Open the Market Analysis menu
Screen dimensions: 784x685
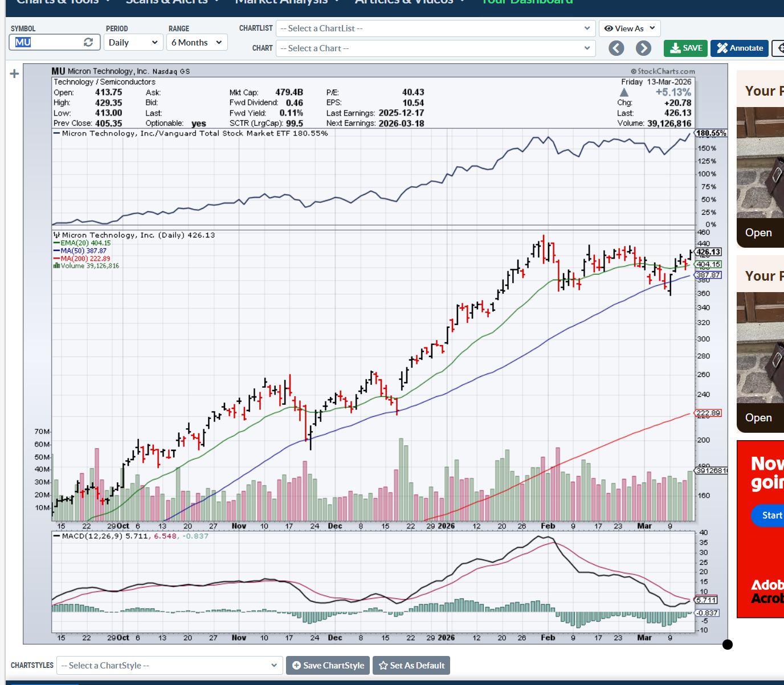pos(287,2)
